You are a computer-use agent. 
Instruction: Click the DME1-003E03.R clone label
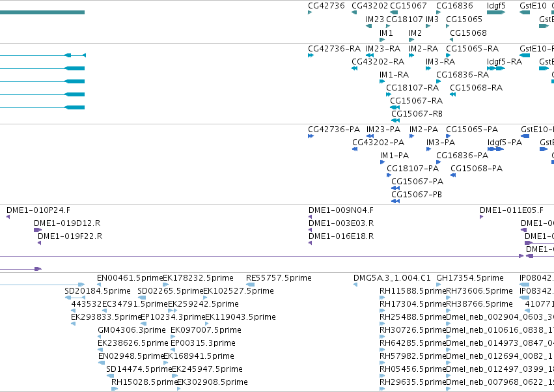pyautogui.click(x=341, y=223)
